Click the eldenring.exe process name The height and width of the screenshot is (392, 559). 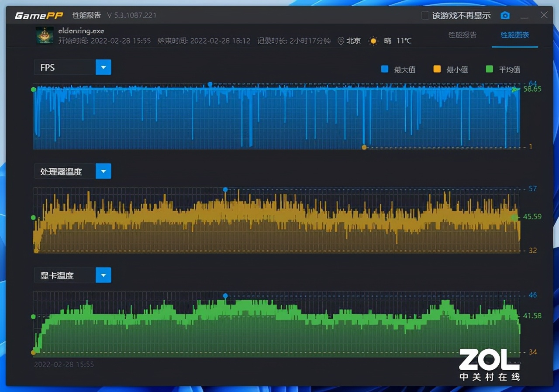[81, 31]
